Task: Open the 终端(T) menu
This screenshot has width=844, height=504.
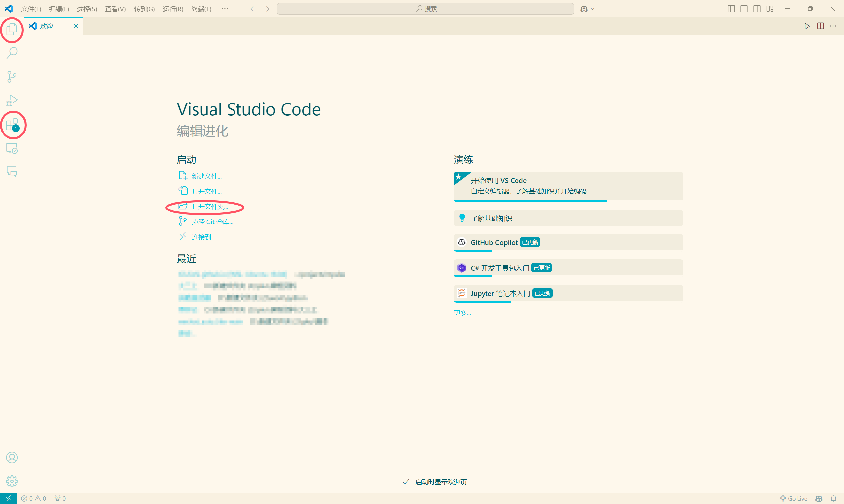Action: (202, 9)
